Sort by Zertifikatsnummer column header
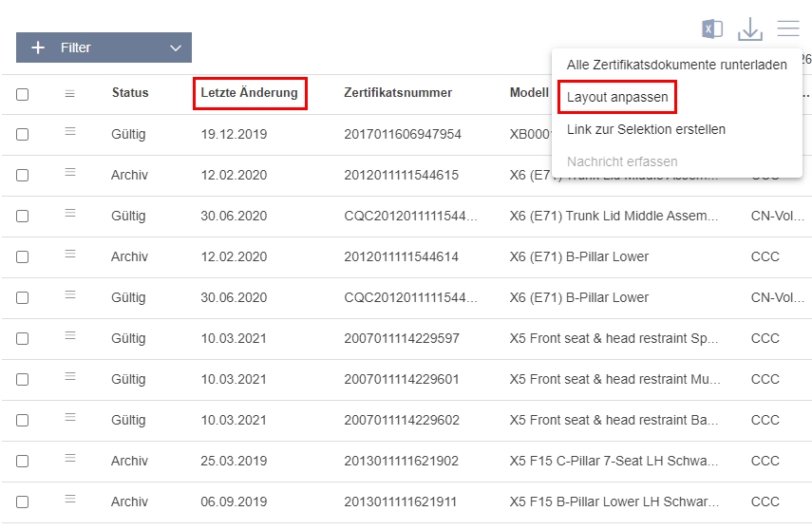Image resolution: width=812 pixels, height=530 pixels. [x=398, y=93]
